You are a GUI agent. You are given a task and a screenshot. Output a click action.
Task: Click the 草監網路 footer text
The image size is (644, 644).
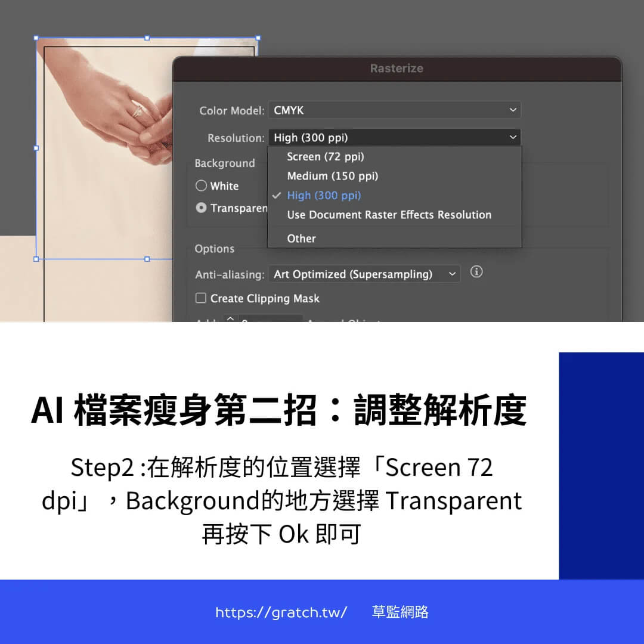tap(400, 612)
